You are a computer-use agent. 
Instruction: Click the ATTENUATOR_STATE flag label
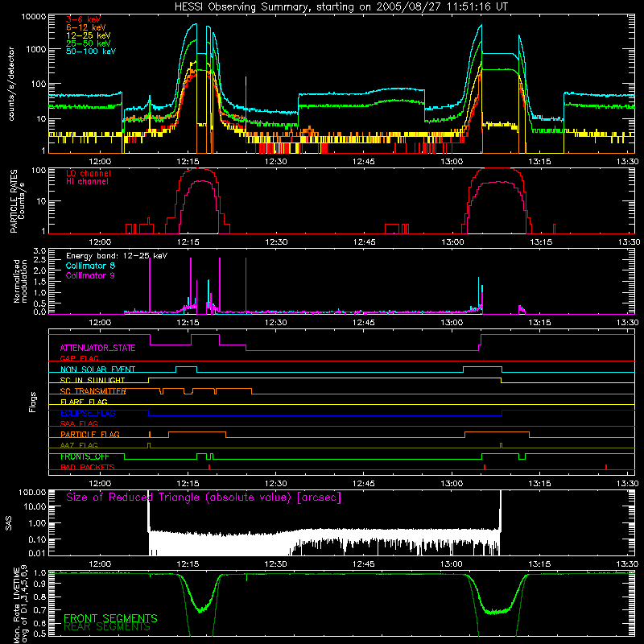tap(97, 349)
